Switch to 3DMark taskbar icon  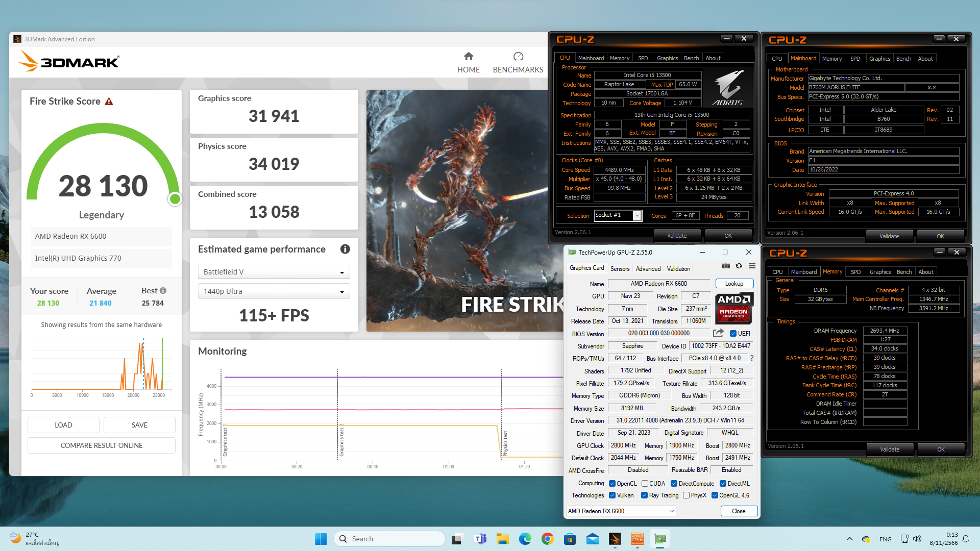(x=615, y=539)
